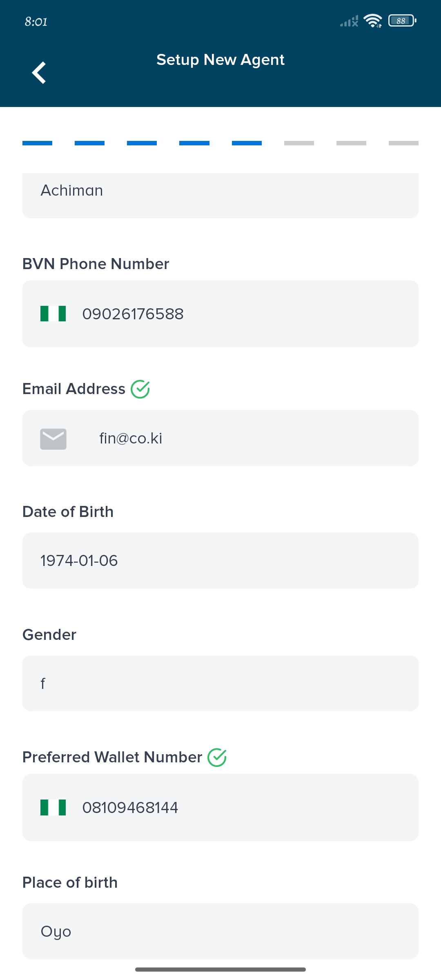Tap the bottom home gesture bar
The width and height of the screenshot is (441, 980).
click(x=220, y=969)
